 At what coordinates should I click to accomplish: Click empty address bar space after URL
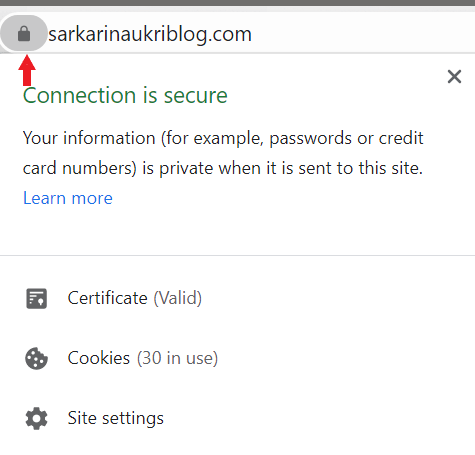pos(363,33)
